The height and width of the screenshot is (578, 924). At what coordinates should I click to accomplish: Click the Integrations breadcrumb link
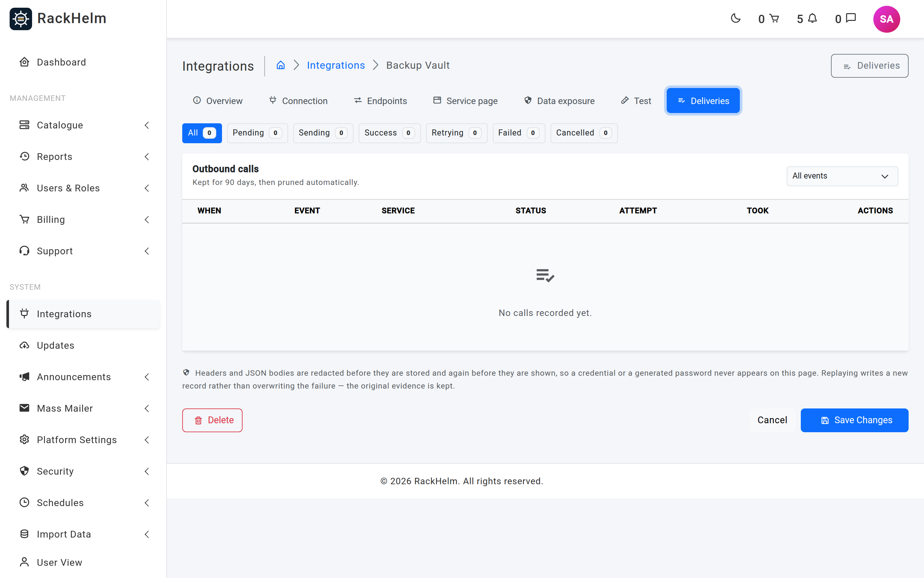coord(336,66)
